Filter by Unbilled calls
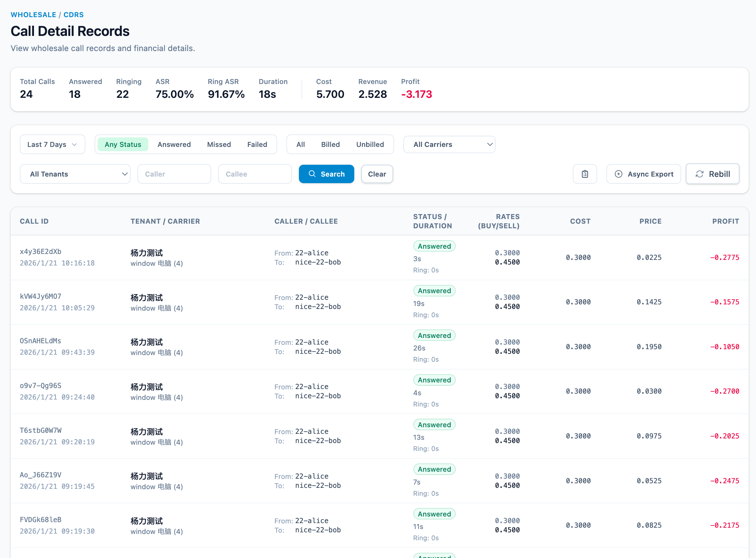The image size is (756, 558). [370, 144]
